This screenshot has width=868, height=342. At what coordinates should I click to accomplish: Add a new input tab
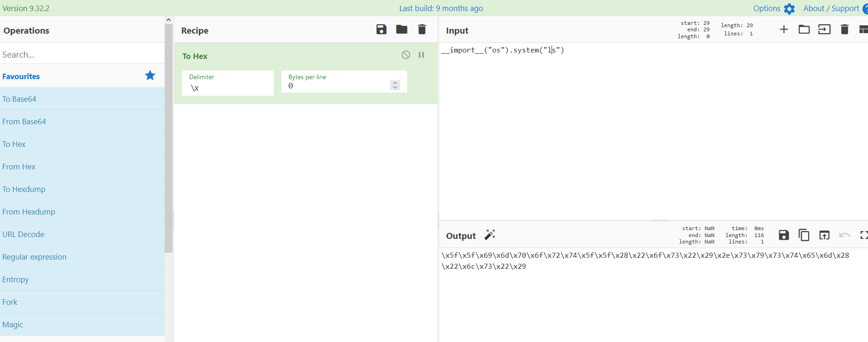tap(784, 29)
